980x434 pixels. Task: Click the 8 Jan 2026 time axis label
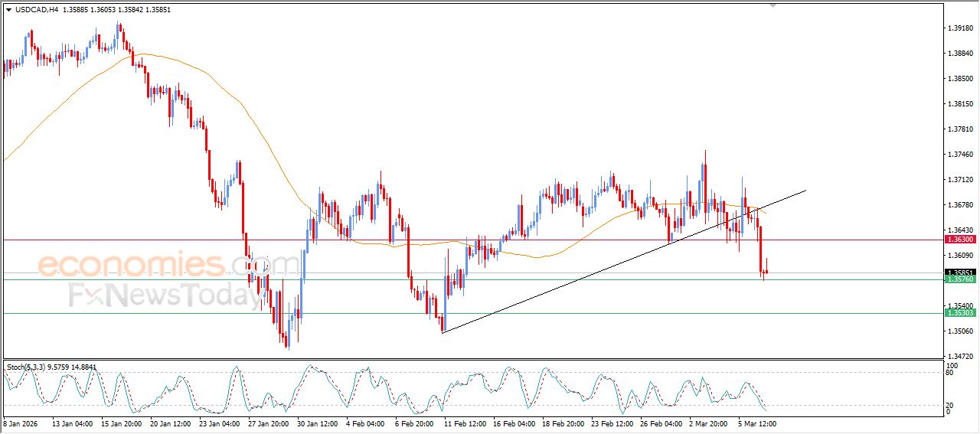pyautogui.click(x=21, y=423)
